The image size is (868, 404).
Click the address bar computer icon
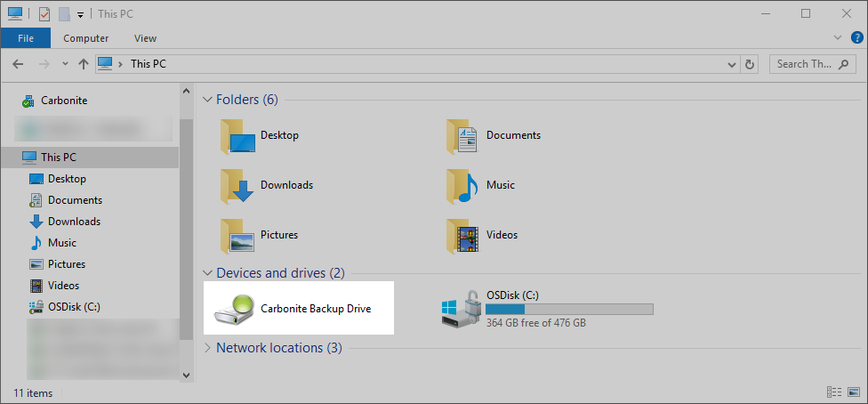click(105, 64)
